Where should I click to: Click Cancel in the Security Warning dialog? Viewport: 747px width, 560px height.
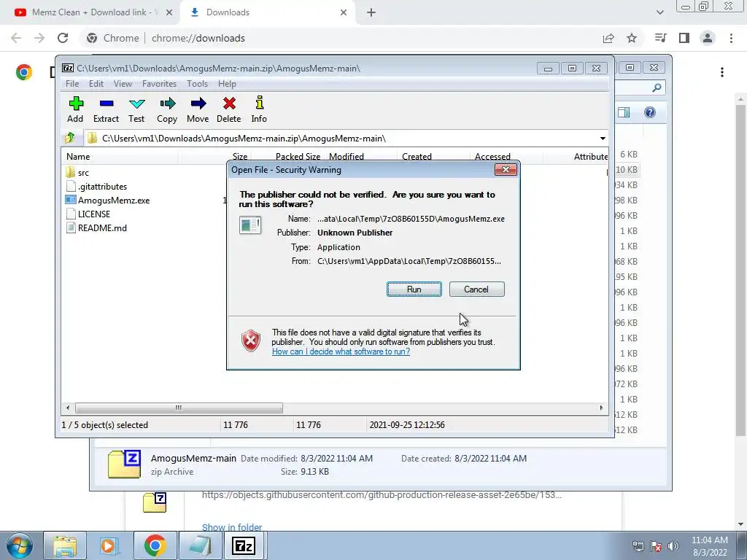tap(476, 289)
